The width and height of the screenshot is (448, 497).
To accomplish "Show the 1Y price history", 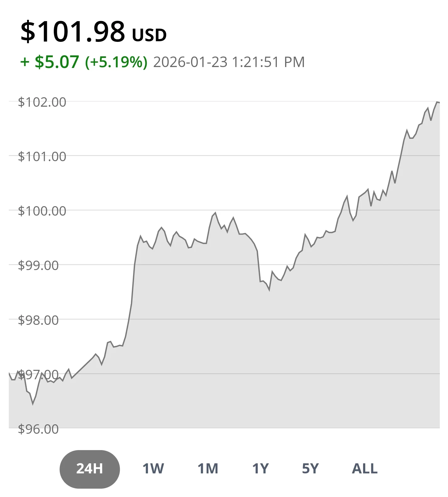I will coord(260,469).
